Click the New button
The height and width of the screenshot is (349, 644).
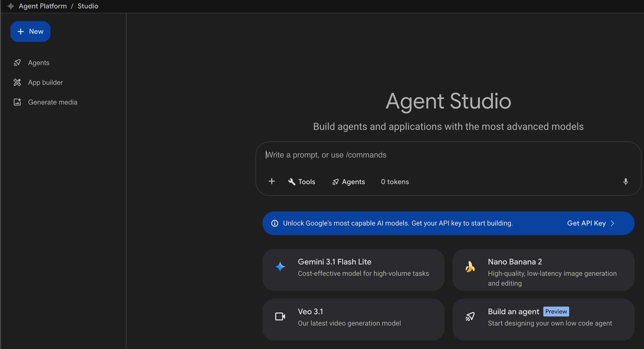30,32
